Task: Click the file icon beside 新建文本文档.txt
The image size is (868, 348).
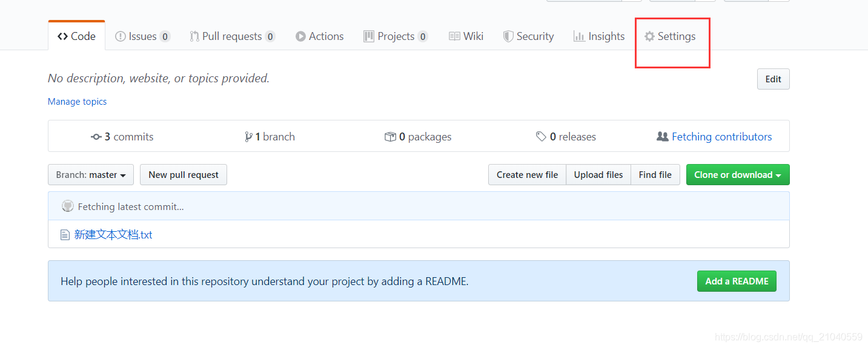Action: 65,235
